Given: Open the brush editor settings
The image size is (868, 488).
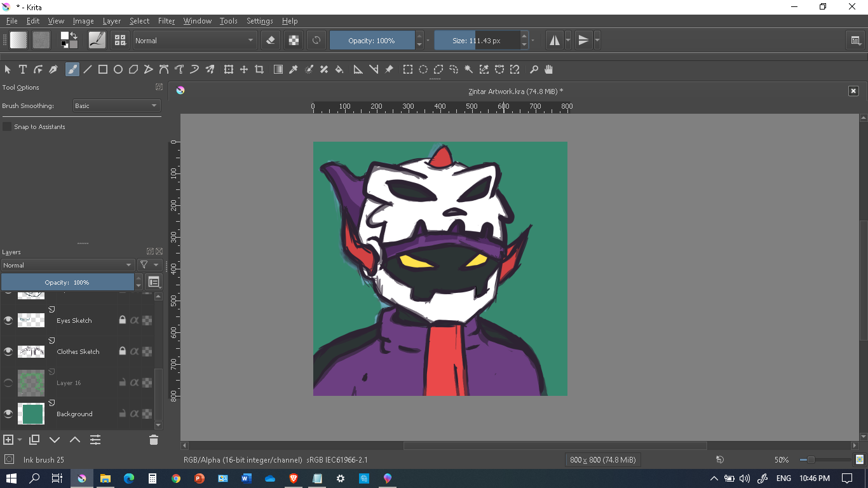Looking at the screenshot, I should [97, 40].
